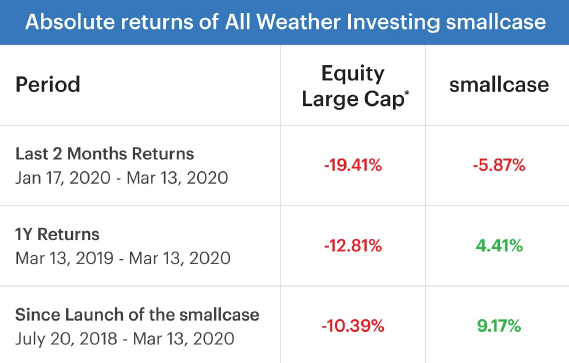Select the Period column header
The height and width of the screenshot is (363, 569).
(x=48, y=85)
